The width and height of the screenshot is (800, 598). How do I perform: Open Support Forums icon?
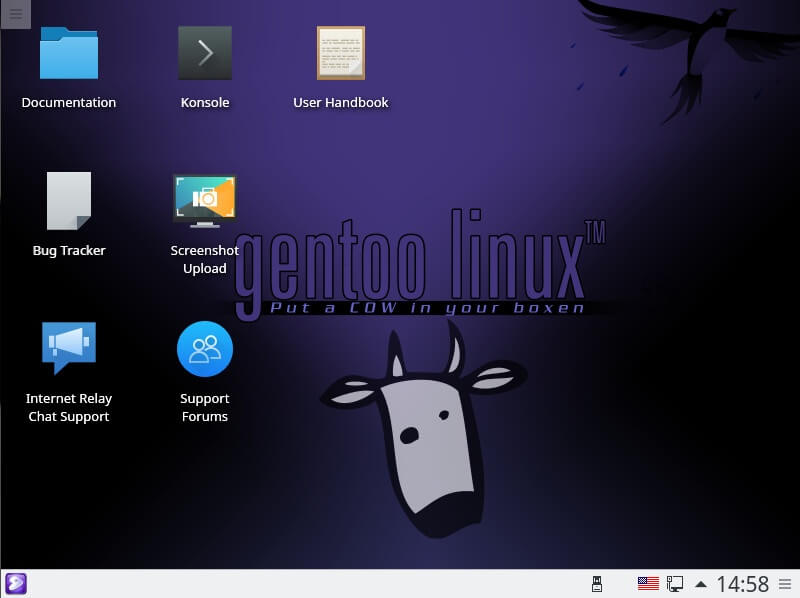click(205, 349)
